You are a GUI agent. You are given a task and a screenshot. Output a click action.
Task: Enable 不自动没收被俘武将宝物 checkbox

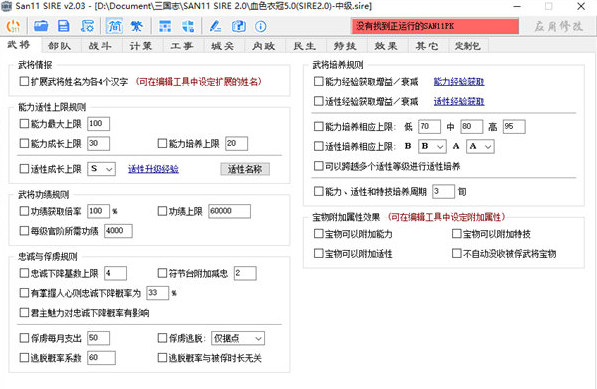[x=457, y=253]
